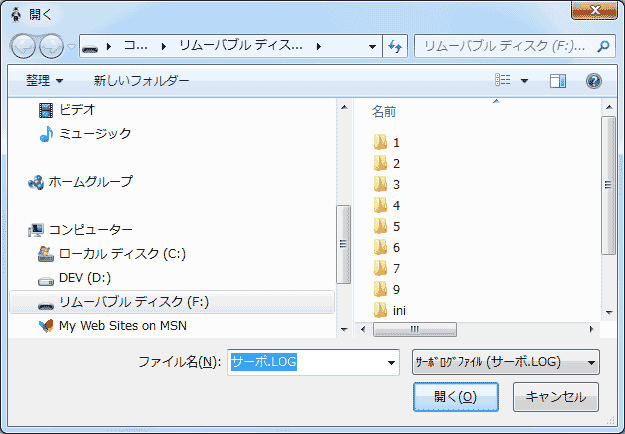
Task: Expand arrow after リムーバブル ディス... breadcrumb
Action: (318, 47)
